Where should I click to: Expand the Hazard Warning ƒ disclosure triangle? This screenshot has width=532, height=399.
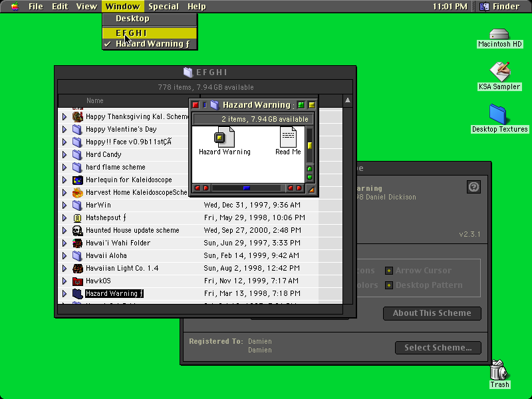click(x=65, y=293)
